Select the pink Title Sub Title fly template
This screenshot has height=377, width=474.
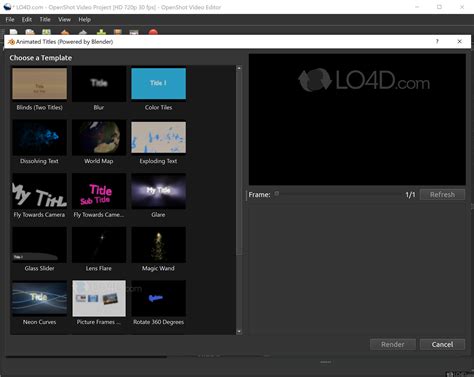coord(99,196)
